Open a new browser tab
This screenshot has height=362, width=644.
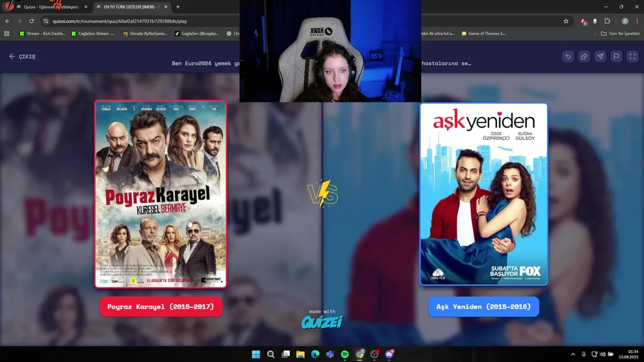(178, 7)
